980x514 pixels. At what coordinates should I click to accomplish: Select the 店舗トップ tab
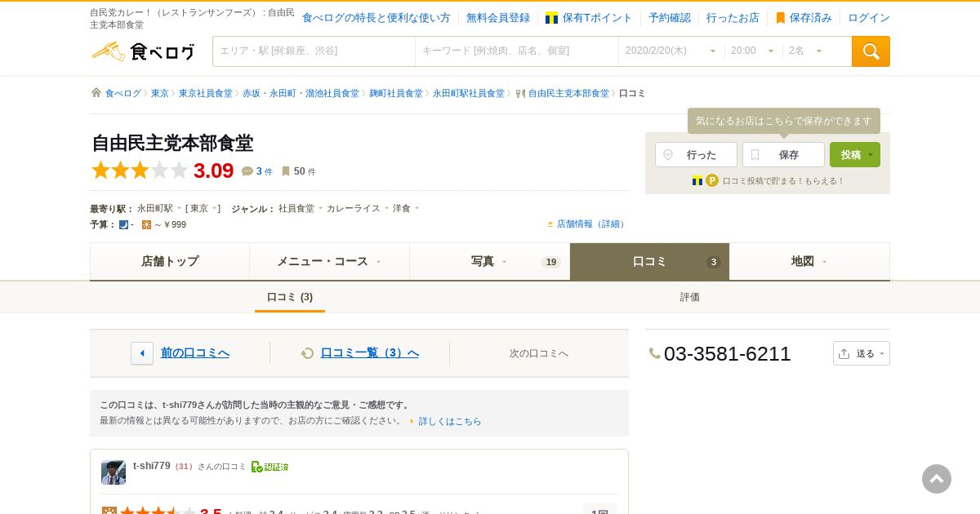coord(170,261)
